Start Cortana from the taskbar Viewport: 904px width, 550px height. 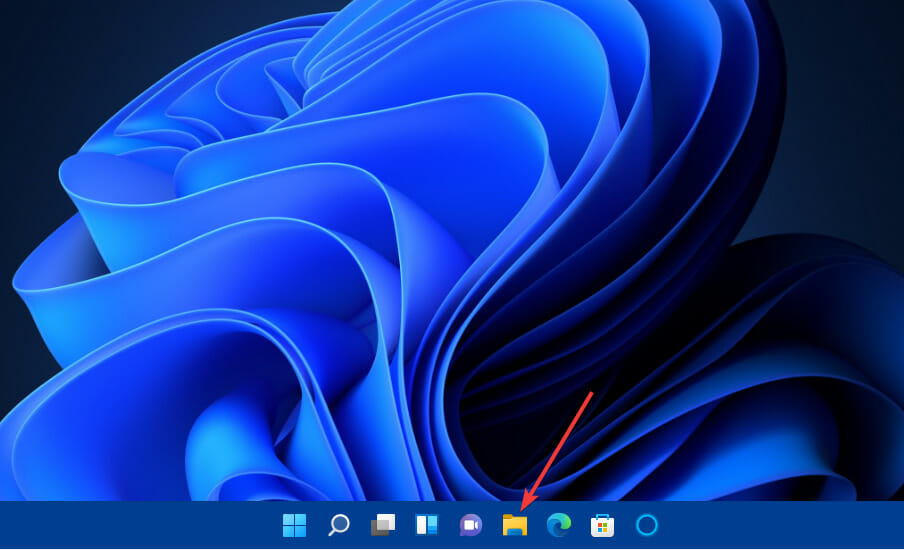click(647, 525)
